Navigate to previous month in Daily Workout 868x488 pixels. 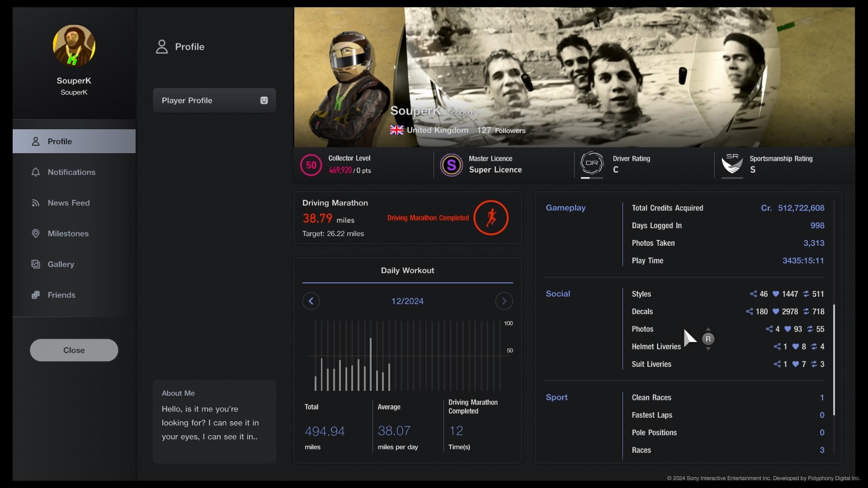(311, 301)
